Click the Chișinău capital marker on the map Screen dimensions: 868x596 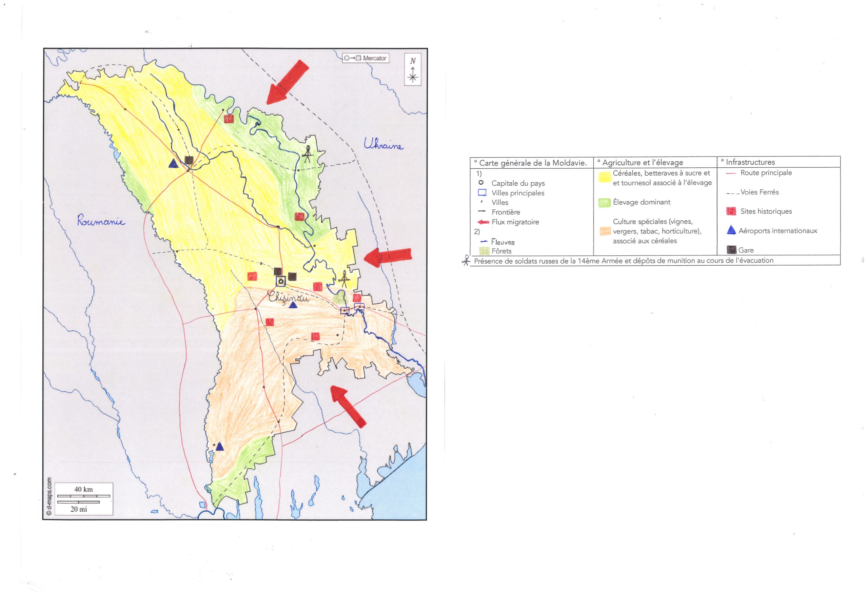(281, 281)
